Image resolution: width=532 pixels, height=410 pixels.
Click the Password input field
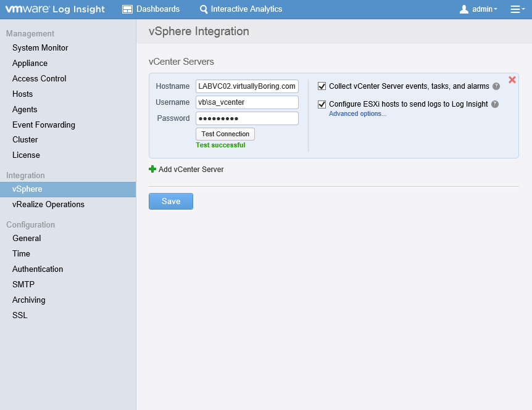coord(247,118)
